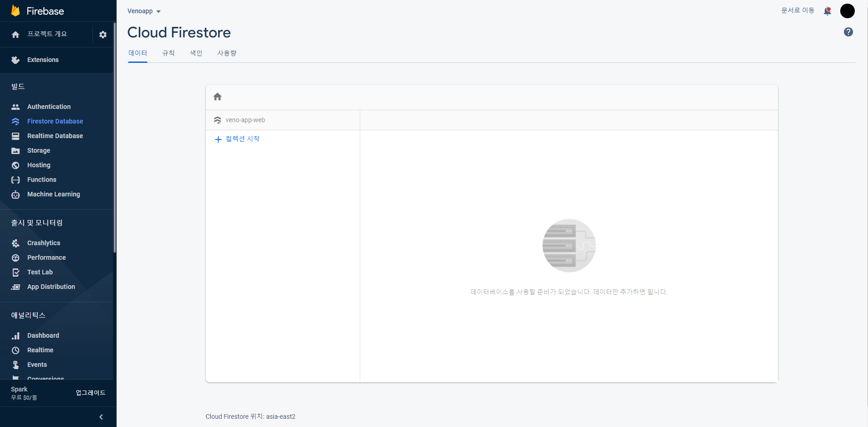Viewport: 868px width, 427px height.
Task: Click the veno-app-web database icon
Action: [x=217, y=120]
